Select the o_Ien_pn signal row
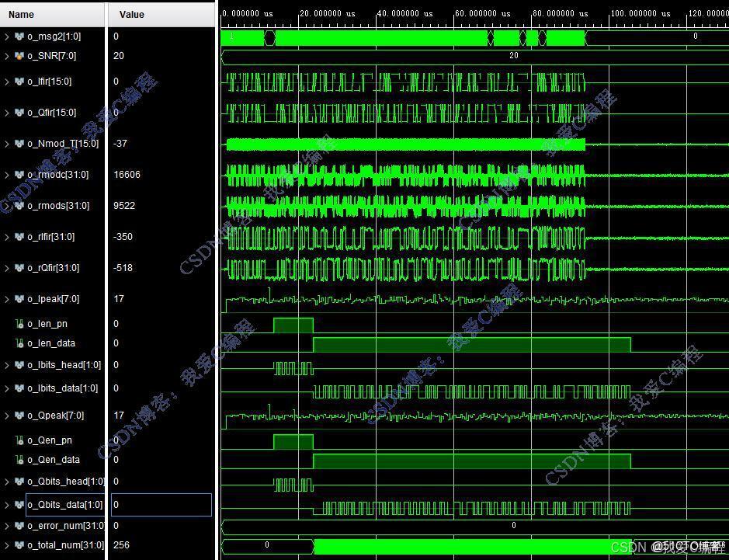 pyautogui.click(x=47, y=324)
